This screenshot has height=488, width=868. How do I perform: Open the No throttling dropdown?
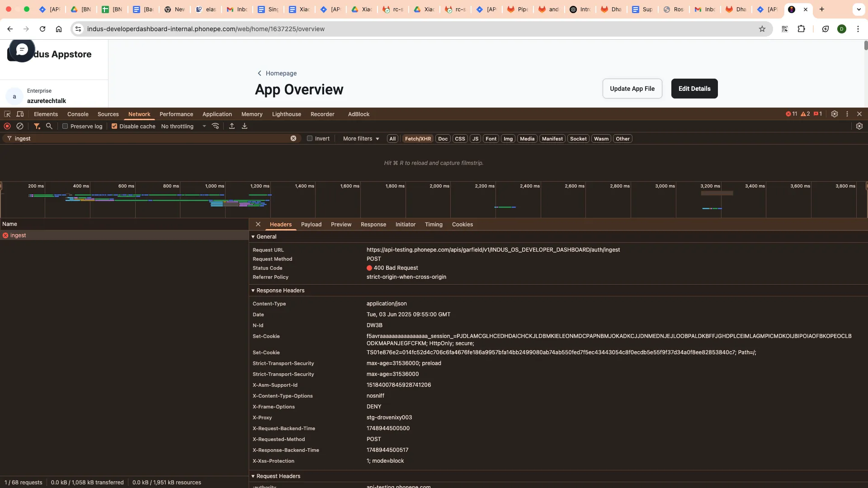(x=184, y=127)
